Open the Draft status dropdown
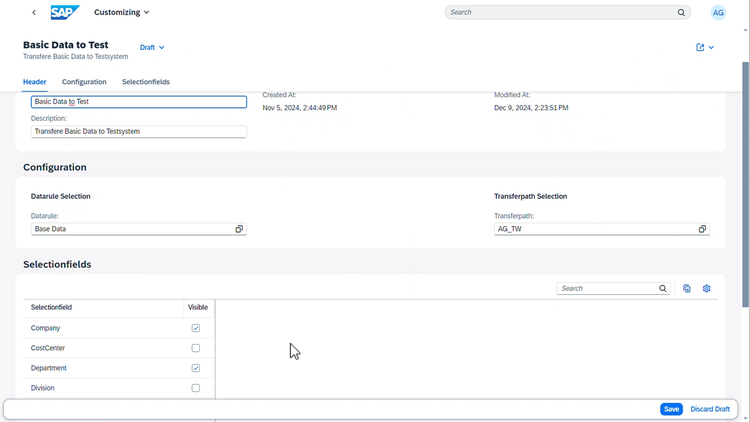The height and width of the screenshot is (422, 750). click(x=152, y=47)
